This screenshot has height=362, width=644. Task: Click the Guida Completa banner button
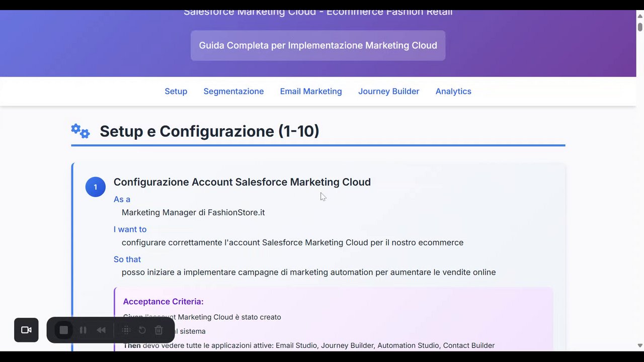pos(318,46)
